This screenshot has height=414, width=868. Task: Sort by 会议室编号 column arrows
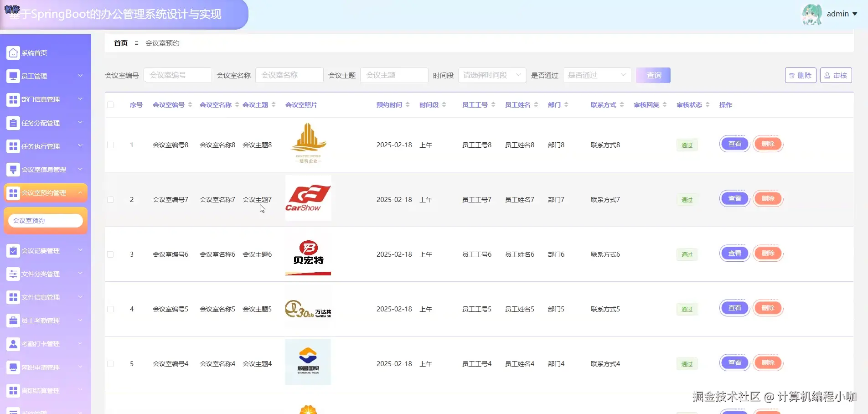(x=190, y=105)
